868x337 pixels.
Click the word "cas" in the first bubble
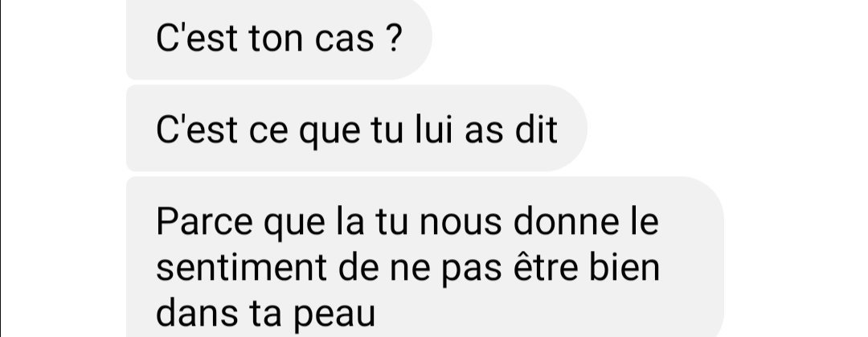344,42
